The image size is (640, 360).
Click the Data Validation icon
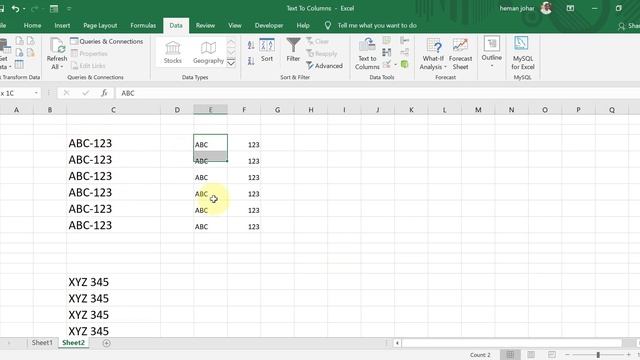pos(387,64)
